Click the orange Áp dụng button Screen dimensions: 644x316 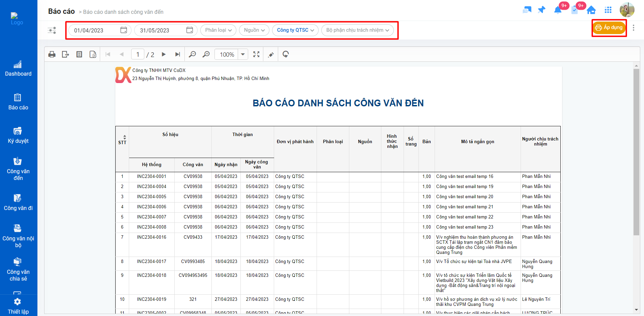[609, 28]
